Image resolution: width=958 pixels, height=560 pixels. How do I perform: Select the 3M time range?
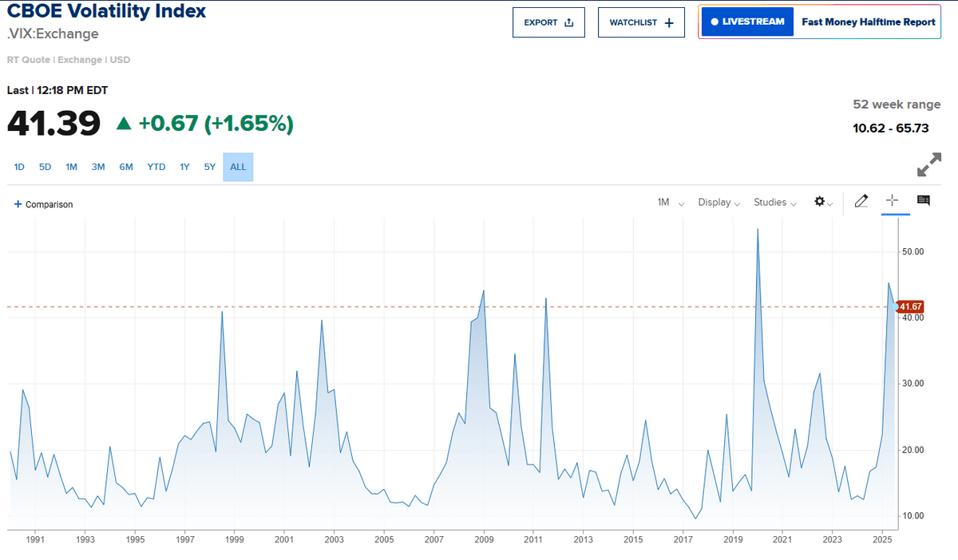tap(98, 167)
